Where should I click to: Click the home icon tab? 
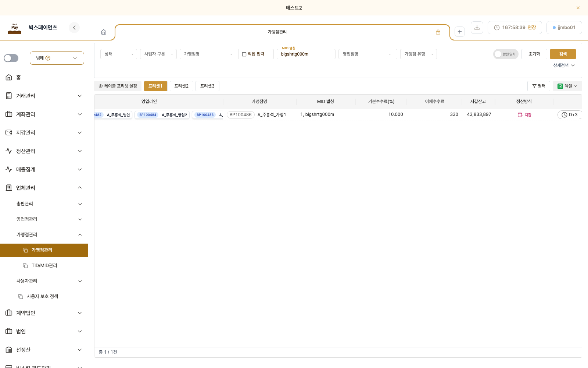[x=104, y=32]
